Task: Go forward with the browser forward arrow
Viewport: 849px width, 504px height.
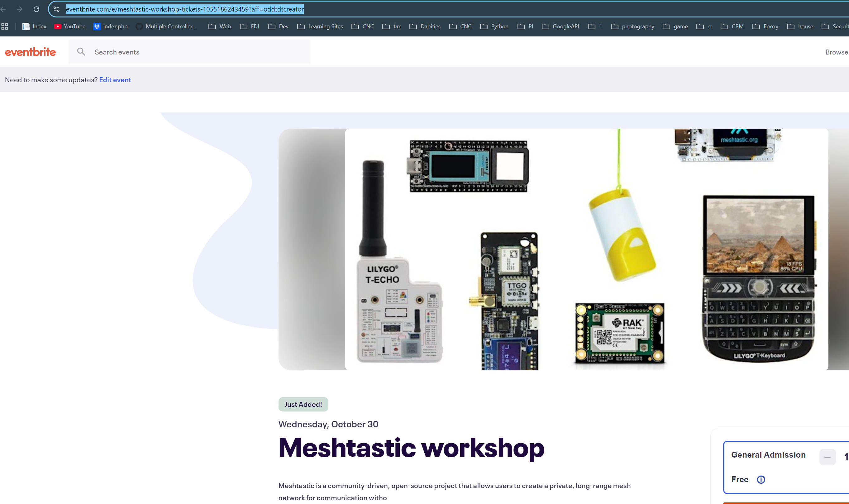Action: 20,9
